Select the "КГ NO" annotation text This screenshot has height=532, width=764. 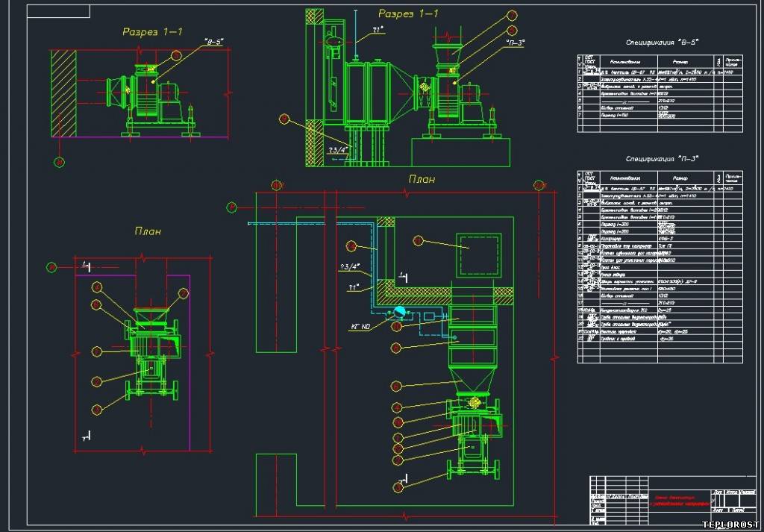[x=360, y=325]
